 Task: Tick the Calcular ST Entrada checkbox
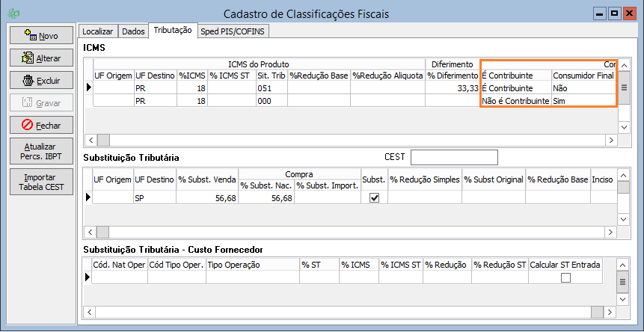[x=565, y=277]
